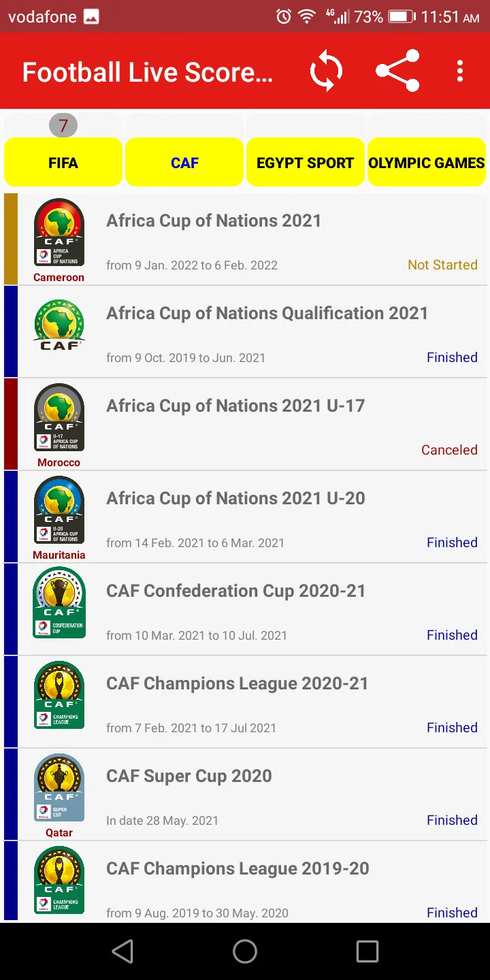Tap the U-20 Africa Cup Mauritania logo
This screenshot has height=980, width=490.
coord(59,510)
